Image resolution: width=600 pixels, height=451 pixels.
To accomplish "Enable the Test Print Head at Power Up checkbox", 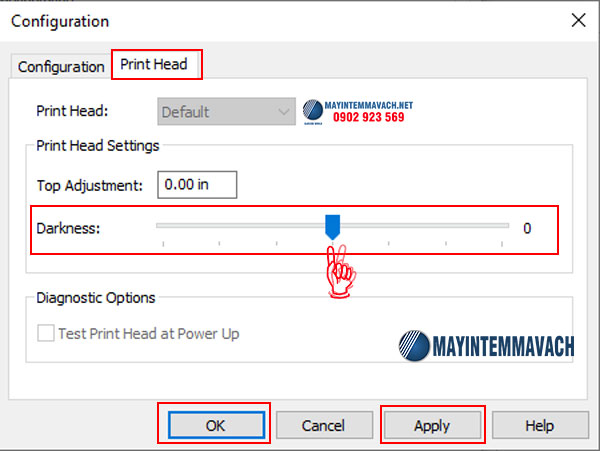I will click(x=45, y=334).
